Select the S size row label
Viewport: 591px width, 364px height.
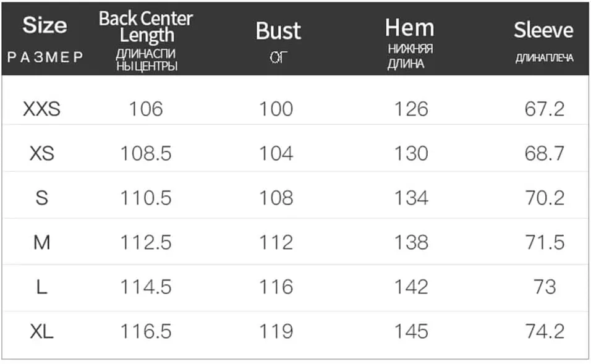click(42, 198)
